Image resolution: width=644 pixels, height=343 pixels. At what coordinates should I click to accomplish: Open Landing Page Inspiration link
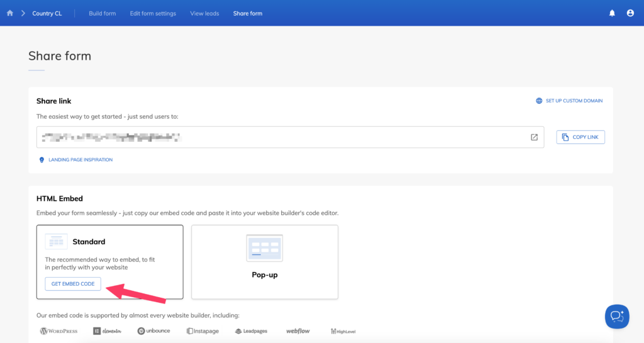75,160
